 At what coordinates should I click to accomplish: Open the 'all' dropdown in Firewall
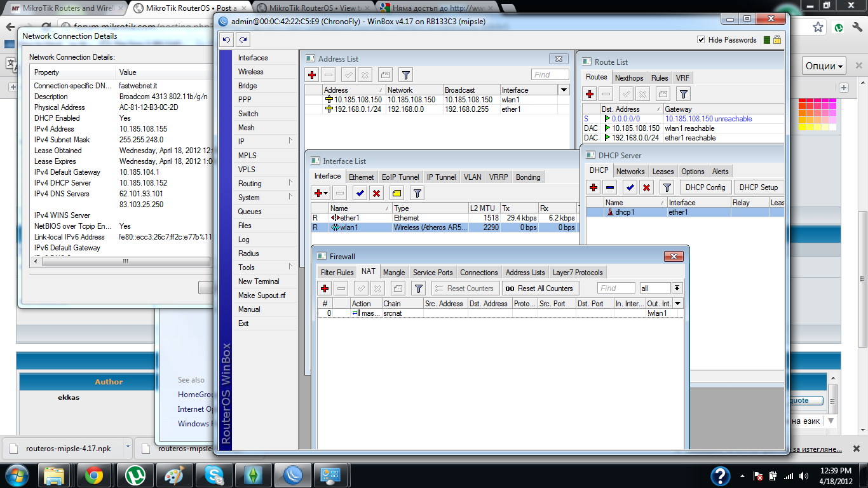click(677, 288)
